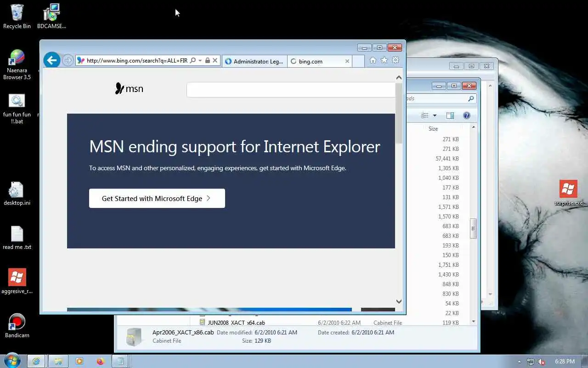Click the Home icon in Internet Explorer
Screen dimensions: 588x368
click(373, 60)
